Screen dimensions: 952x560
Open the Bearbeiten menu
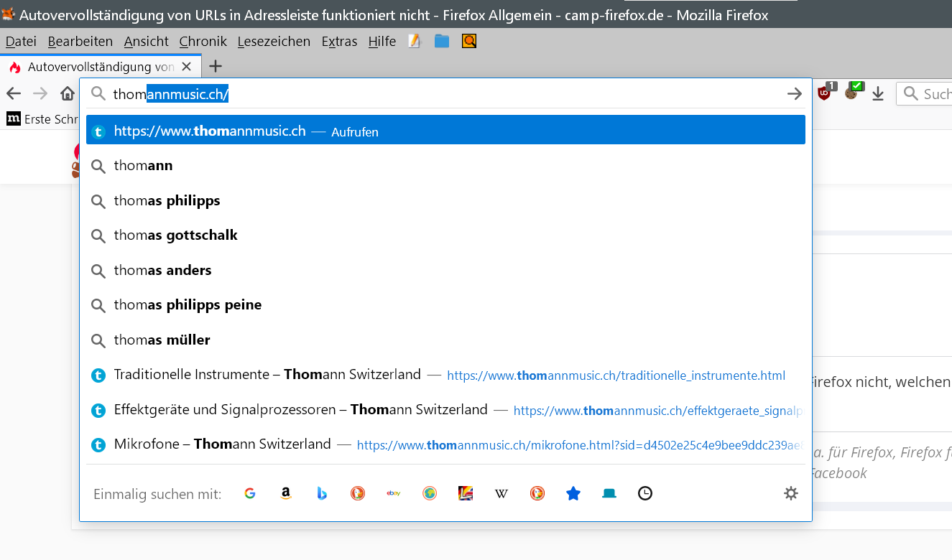point(80,42)
